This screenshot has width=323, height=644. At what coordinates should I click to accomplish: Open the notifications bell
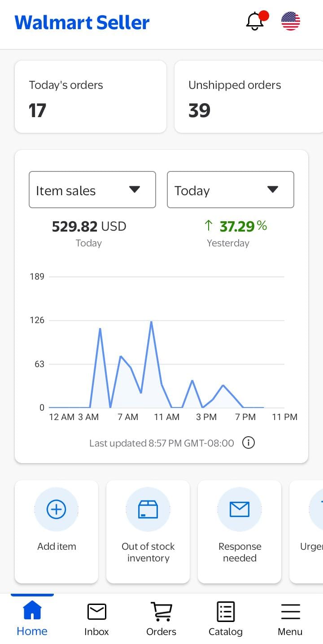[255, 21]
